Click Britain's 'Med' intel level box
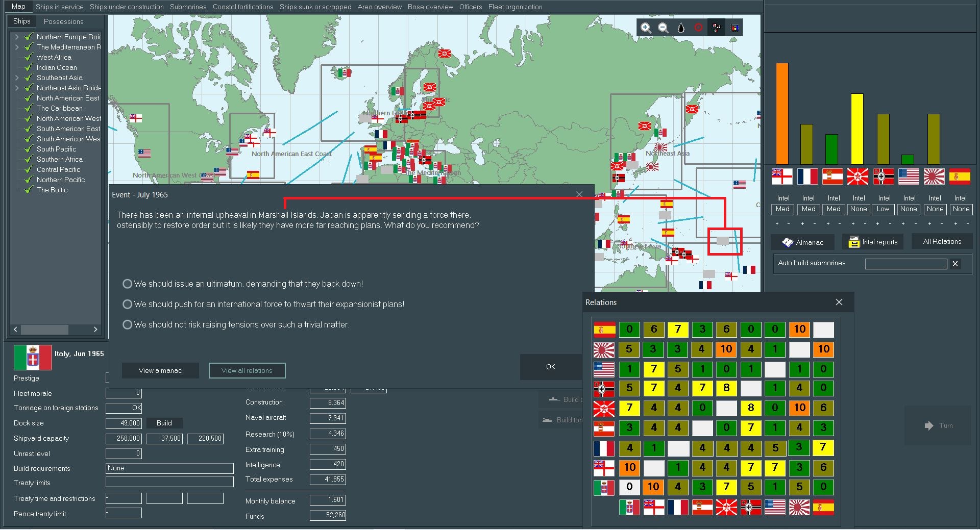This screenshot has width=980, height=530. (x=782, y=209)
